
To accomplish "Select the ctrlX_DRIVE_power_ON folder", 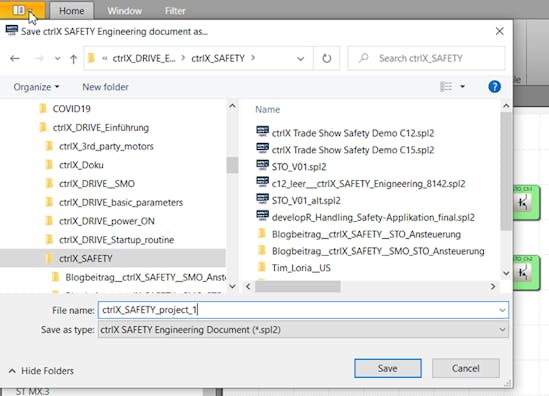I will point(107,221).
